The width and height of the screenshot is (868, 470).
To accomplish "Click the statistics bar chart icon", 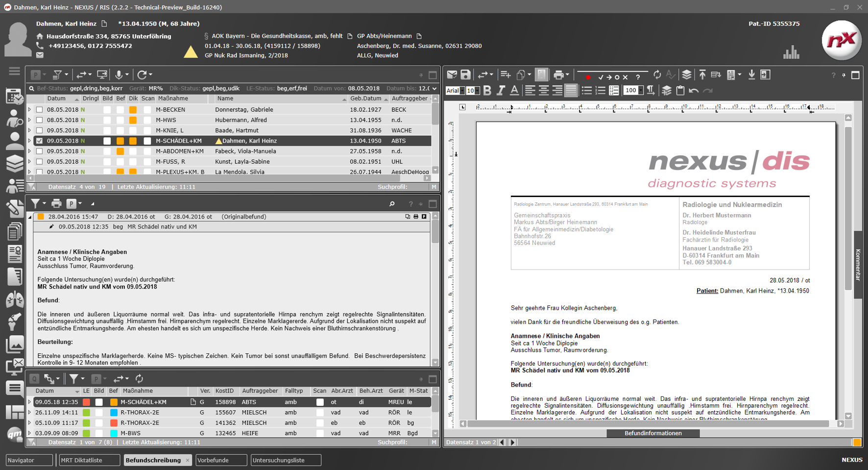I will click(791, 52).
